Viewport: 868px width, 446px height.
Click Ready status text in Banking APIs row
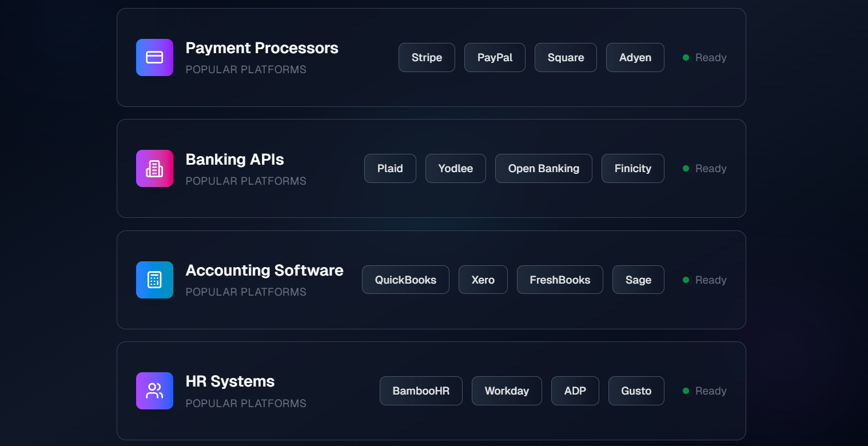pyautogui.click(x=711, y=168)
